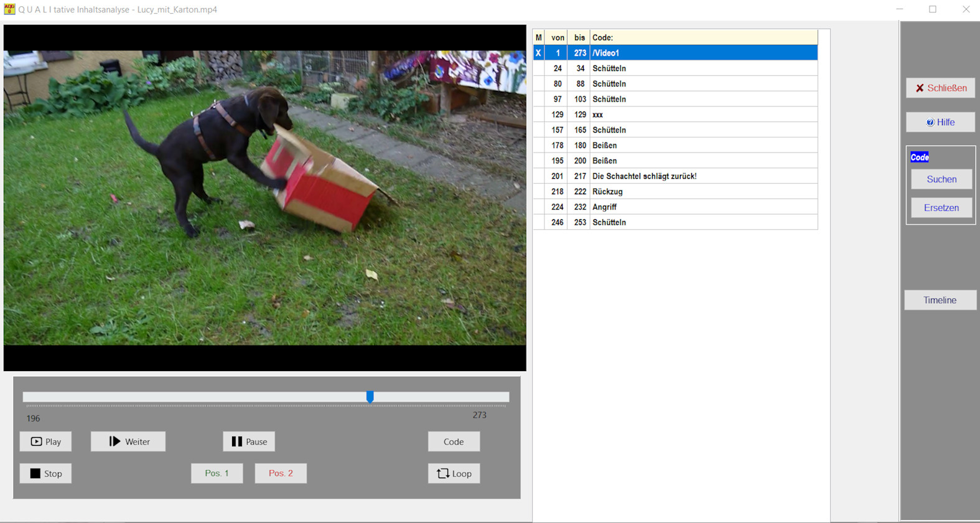Screen dimensions: 980x523
Task: Set end position with Pos. 2
Action: (x=281, y=473)
